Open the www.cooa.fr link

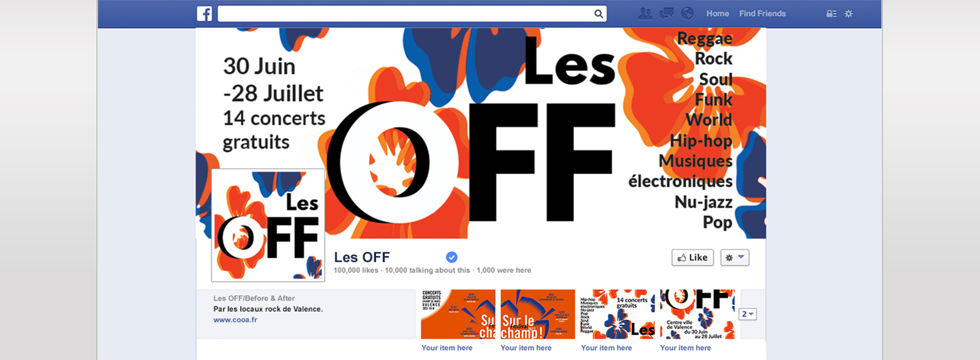(x=235, y=319)
